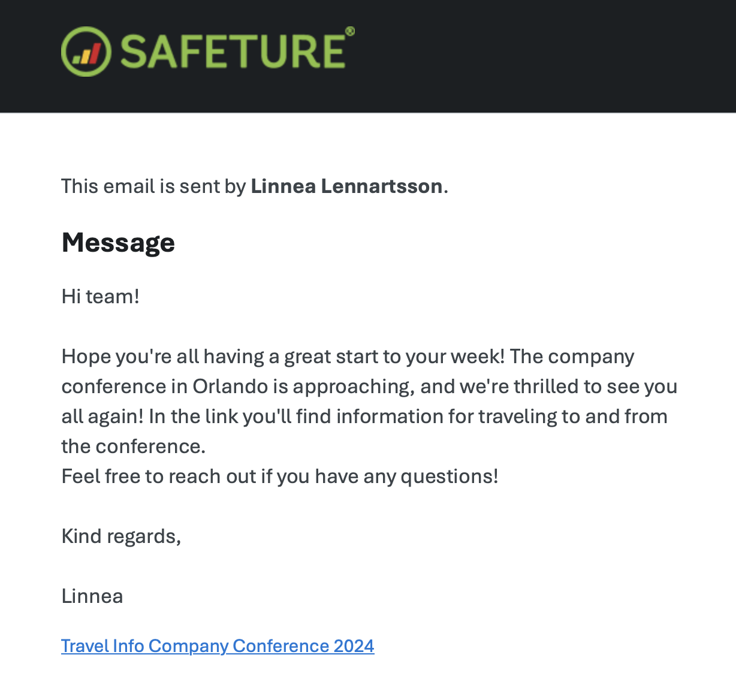This screenshot has width=736, height=700.
Task: Click the registered trademark symbol beside SAFETURE
Action: click(x=350, y=31)
